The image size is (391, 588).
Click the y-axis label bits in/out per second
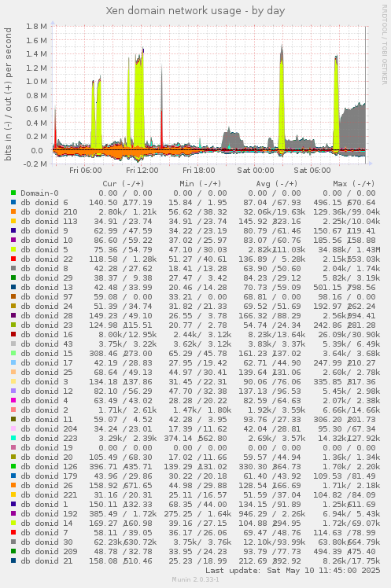click(x=8, y=94)
